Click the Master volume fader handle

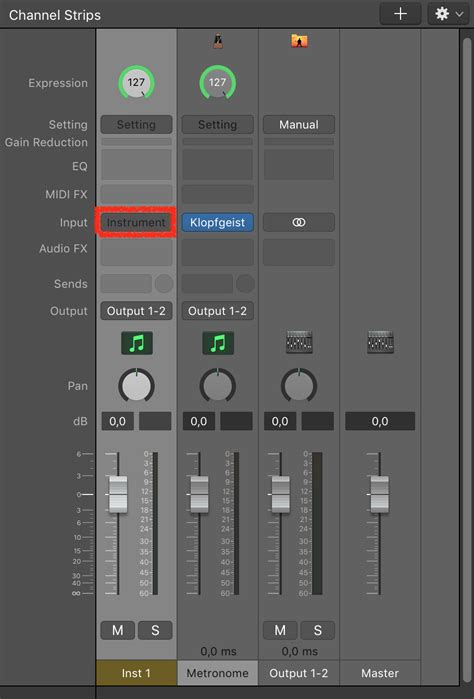click(379, 494)
